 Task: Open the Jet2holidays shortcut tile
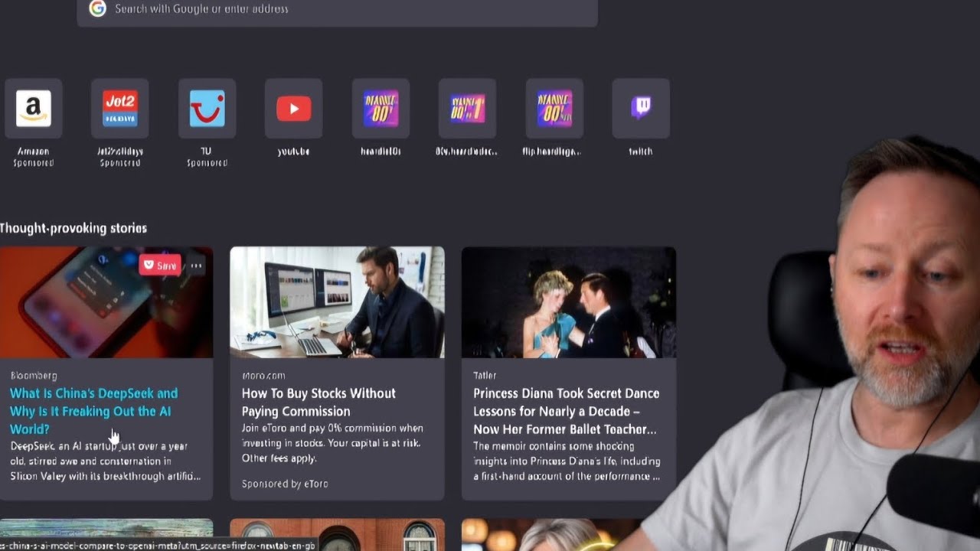(119, 109)
